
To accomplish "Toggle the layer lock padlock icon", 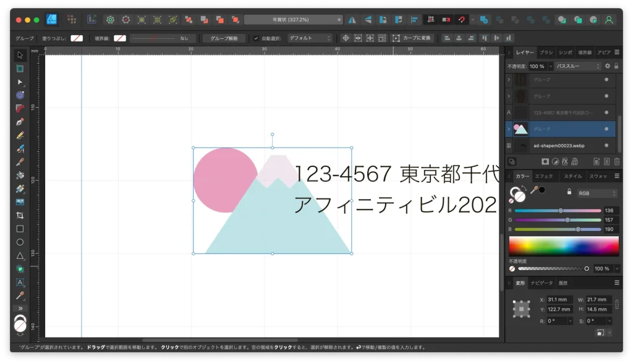I will point(616,66).
